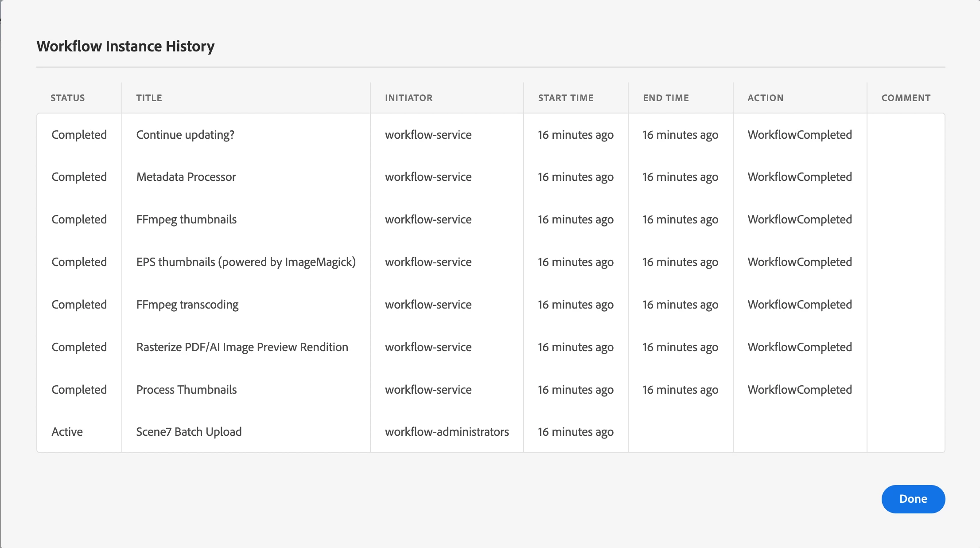The height and width of the screenshot is (548, 980).
Task: Click the Done button
Action: pos(913,499)
